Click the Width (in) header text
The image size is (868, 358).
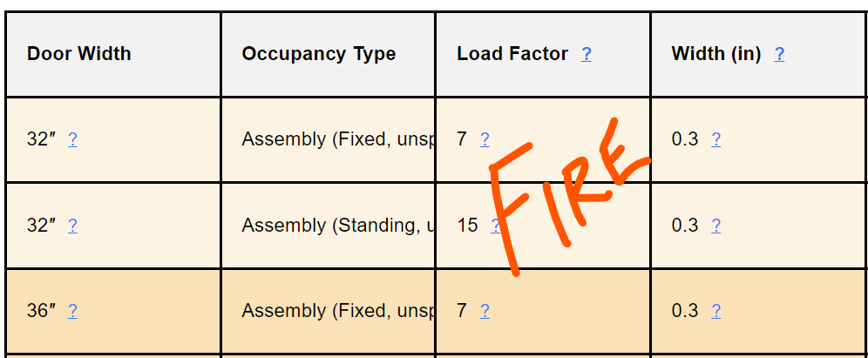click(716, 54)
